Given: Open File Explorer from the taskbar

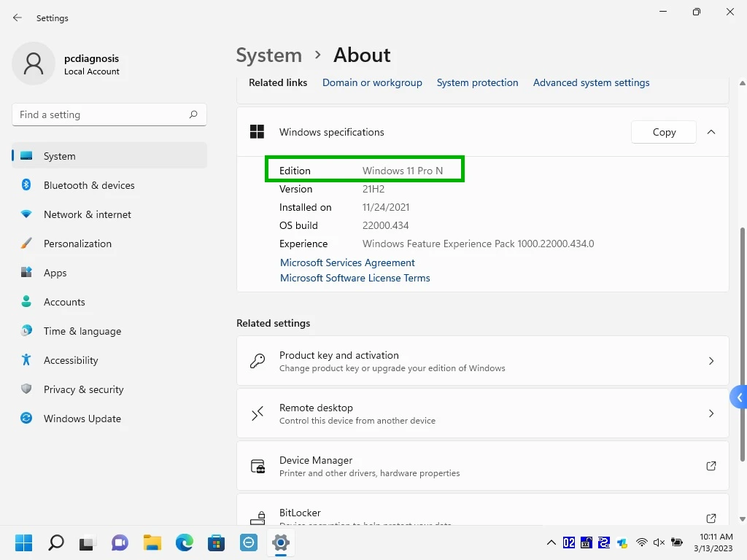Looking at the screenshot, I should coord(152,542).
